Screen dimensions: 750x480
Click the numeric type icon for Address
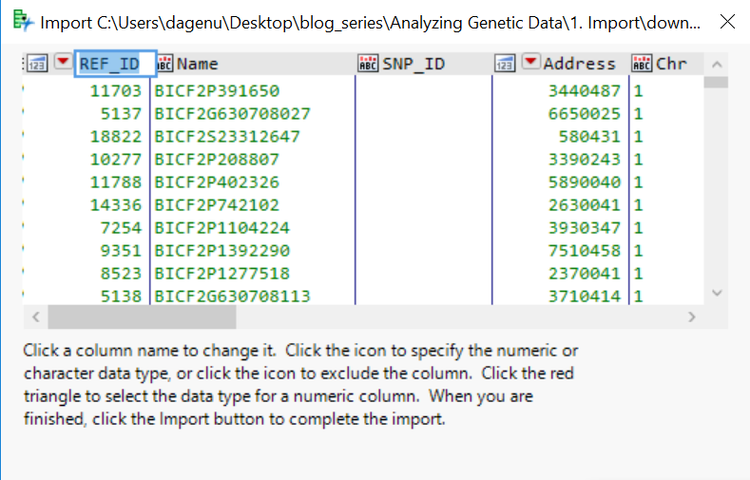505,64
